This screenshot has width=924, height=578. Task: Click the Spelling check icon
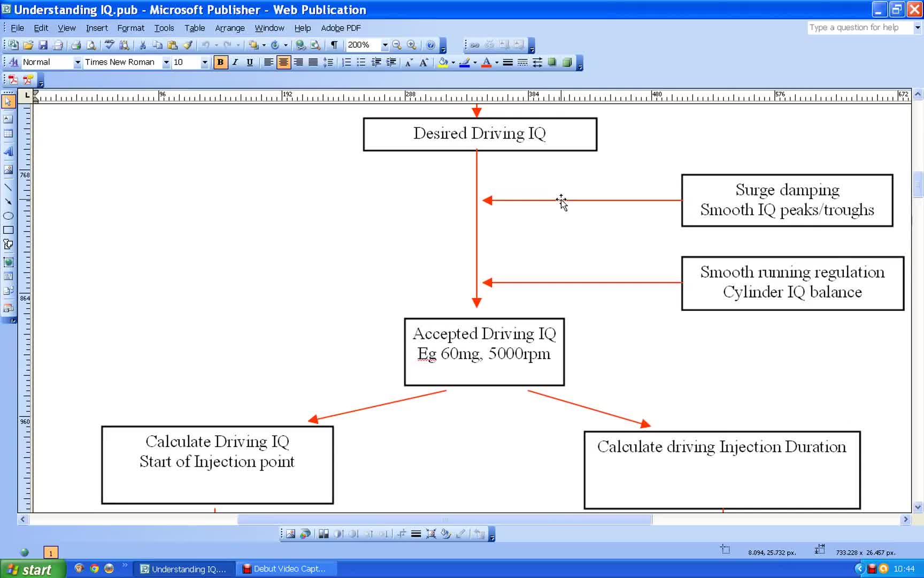[x=109, y=45]
